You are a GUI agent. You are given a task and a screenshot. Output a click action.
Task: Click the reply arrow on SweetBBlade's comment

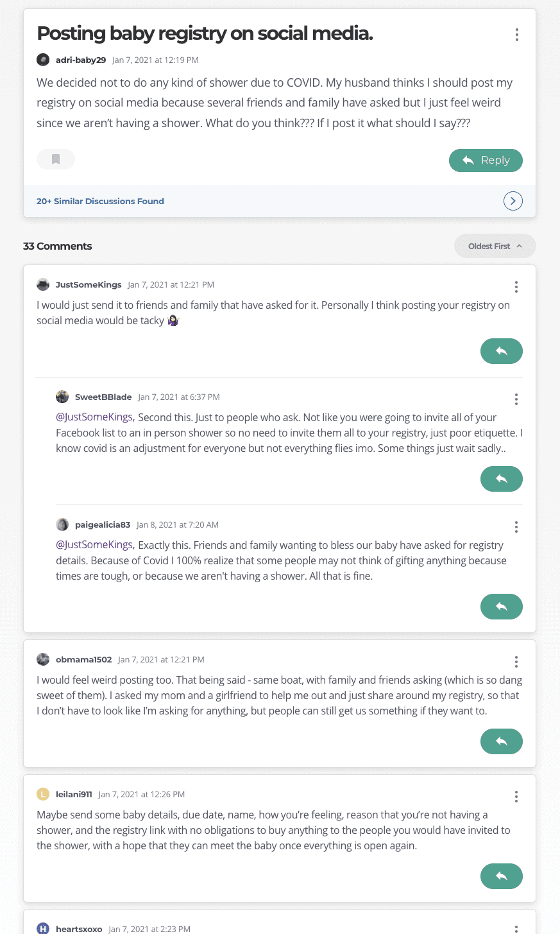(x=501, y=479)
